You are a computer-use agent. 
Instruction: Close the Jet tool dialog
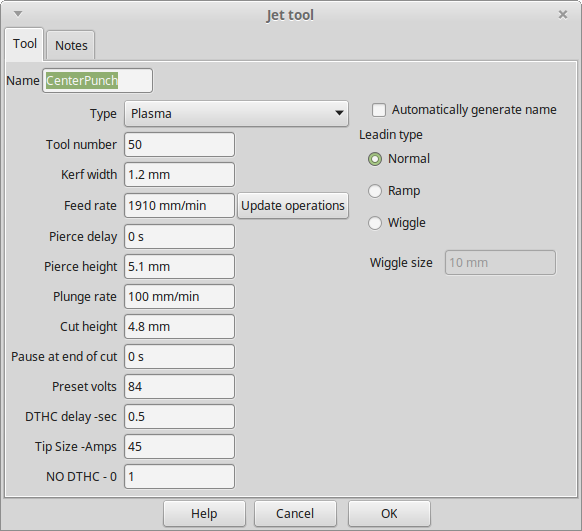[x=563, y=14]
